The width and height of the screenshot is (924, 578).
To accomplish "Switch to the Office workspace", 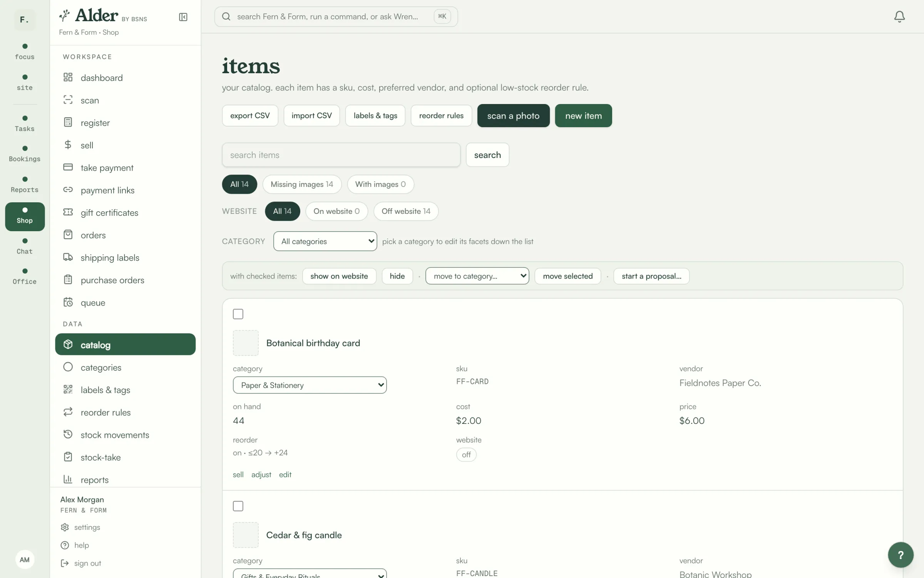I will coord(25,277).
